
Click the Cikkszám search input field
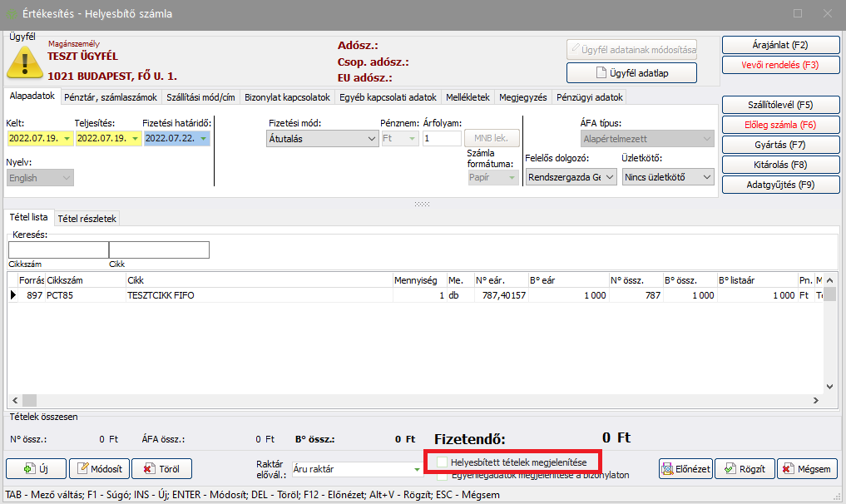coord(58,250)
